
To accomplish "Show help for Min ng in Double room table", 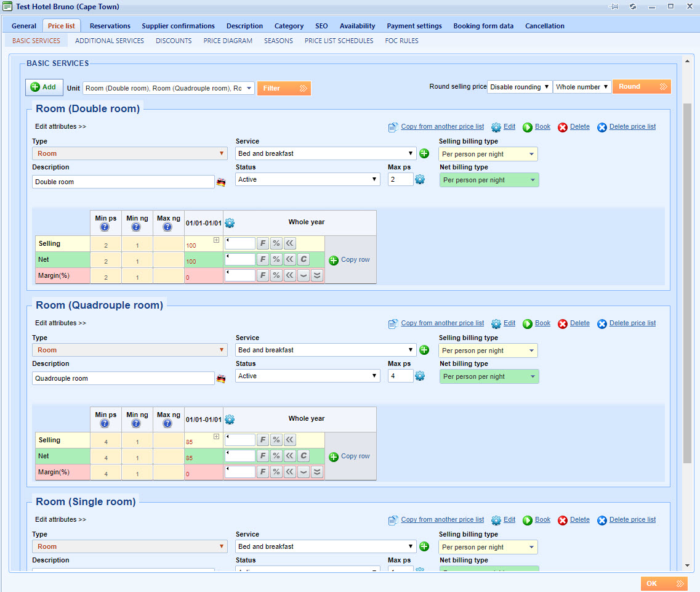I will coord(136,227).
